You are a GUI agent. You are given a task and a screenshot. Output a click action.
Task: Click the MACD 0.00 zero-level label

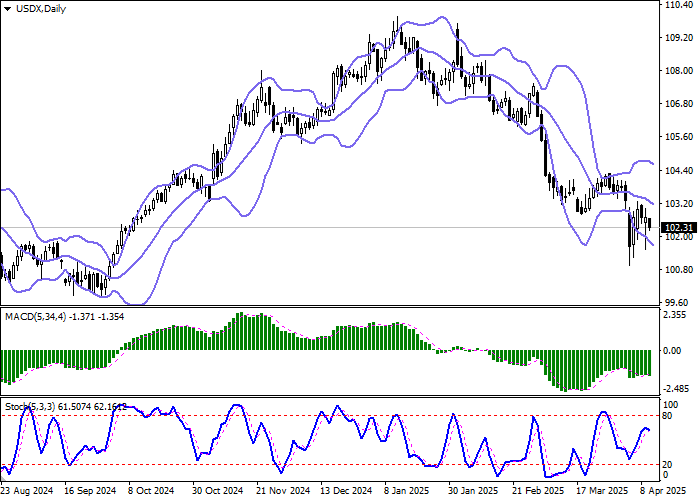[674, 351]
